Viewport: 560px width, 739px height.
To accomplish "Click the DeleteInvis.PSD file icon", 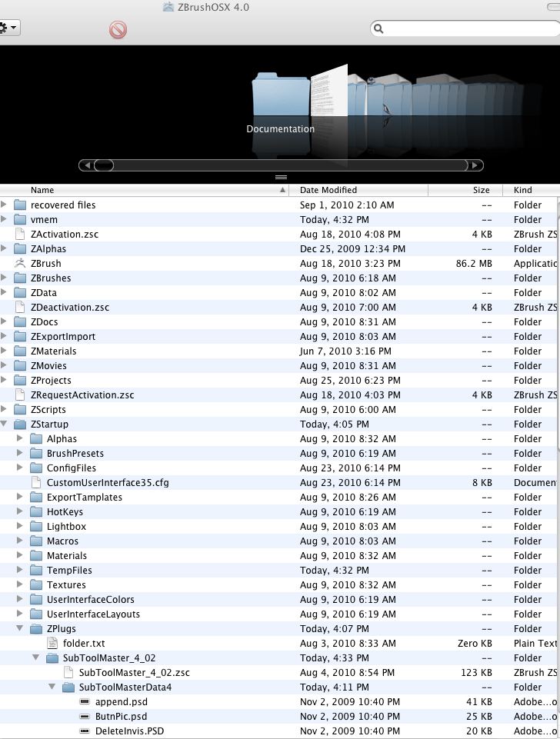I will click(85, 731).
